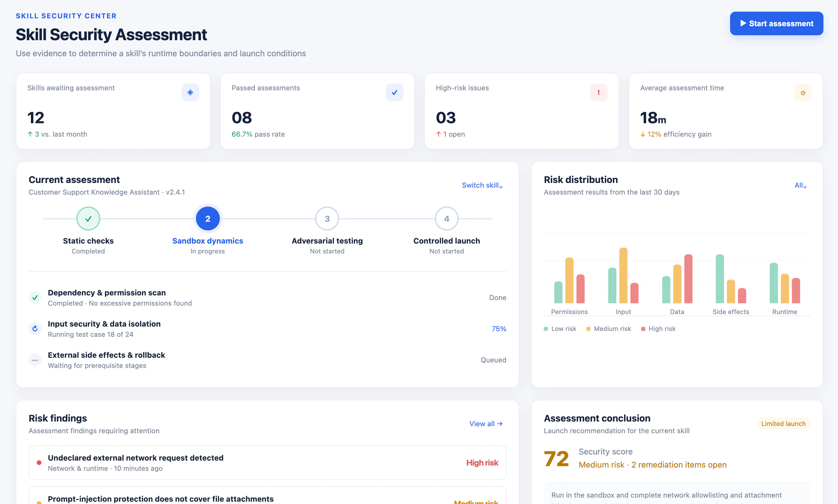Select step 4 Controlled launch circle

(x=446, y=219)
